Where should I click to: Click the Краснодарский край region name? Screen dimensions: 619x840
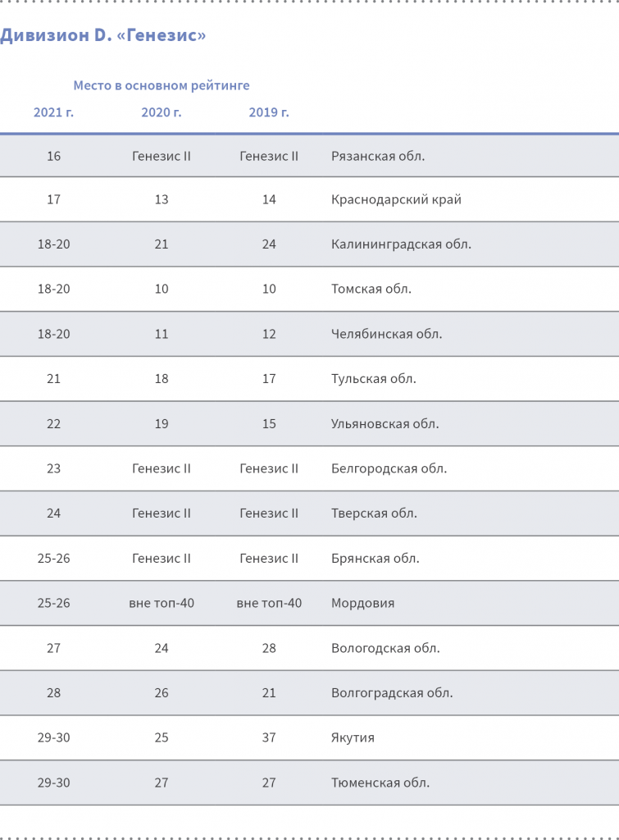[396, 199]
